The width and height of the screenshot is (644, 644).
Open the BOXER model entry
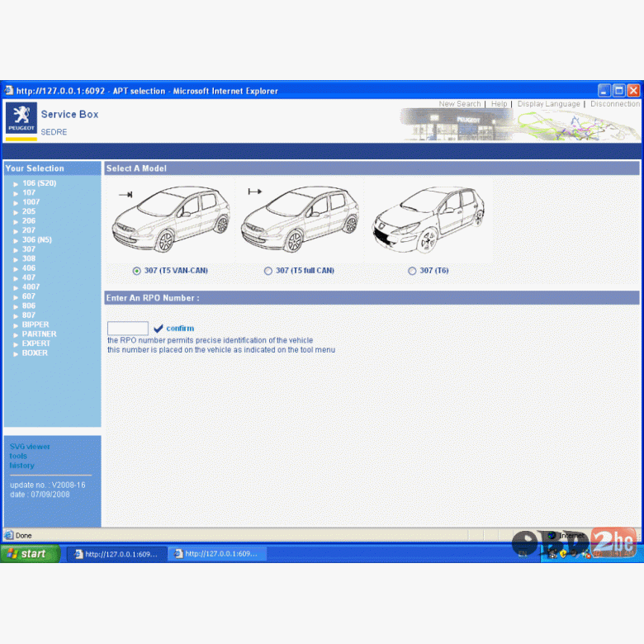pos(35,353)
